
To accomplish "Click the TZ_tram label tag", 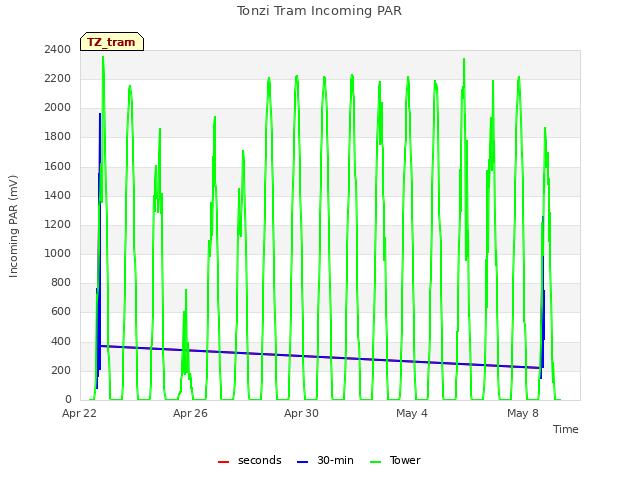I will tap(112, 42).
